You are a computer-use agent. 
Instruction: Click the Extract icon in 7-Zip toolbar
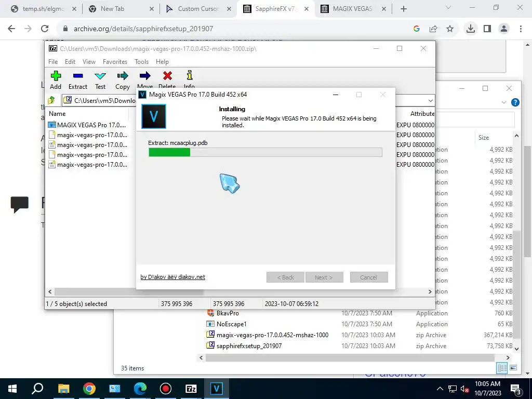78,76
